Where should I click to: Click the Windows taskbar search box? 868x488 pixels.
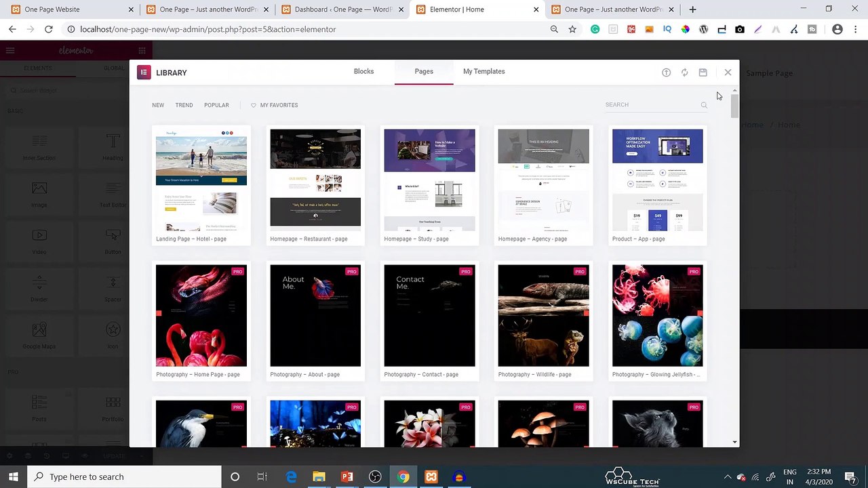pyautogui.click(x=125, y=476)
